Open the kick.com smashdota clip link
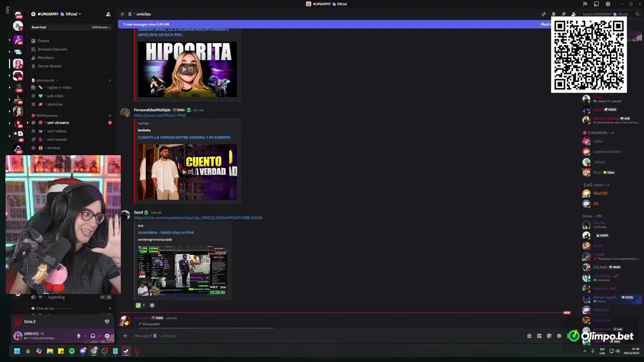The width and height of the screenshot is (644, 362). point(198,218)
